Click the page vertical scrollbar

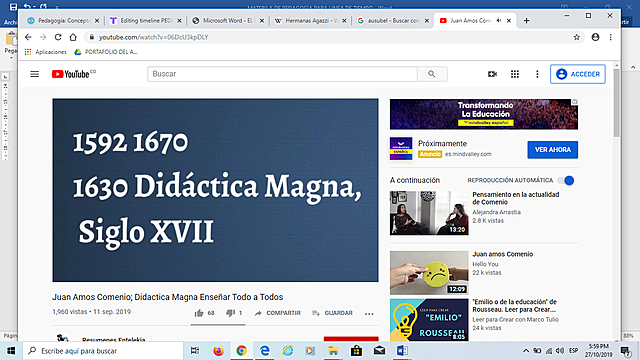click(617, 103)
